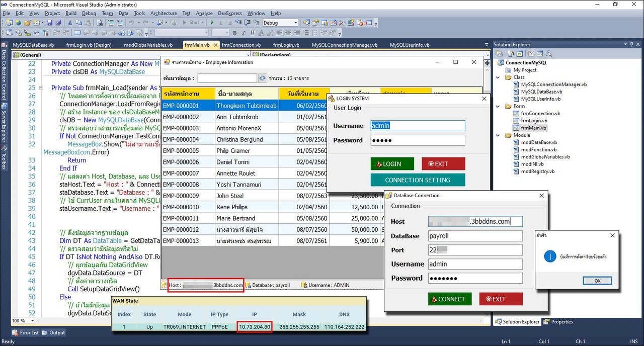Click red EXIT button in Login System
The width and height of the screenshot is (644, 346).
tap(443, 164)
